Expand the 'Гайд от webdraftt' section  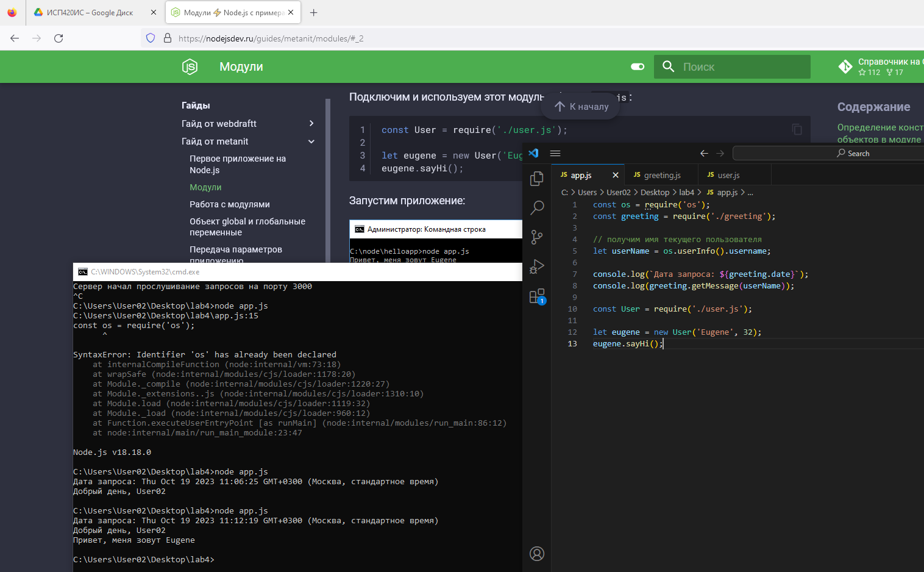point(311,124)
